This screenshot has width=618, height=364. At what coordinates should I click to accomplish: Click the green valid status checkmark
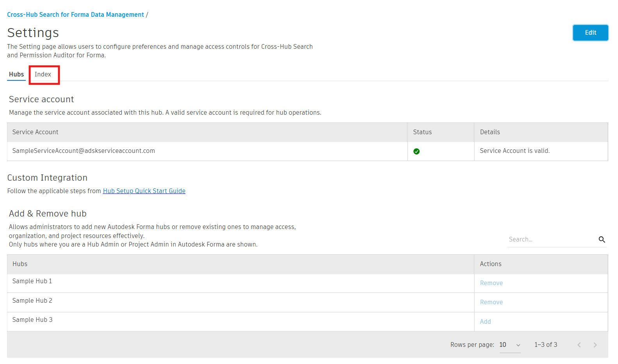click(417, 151)
